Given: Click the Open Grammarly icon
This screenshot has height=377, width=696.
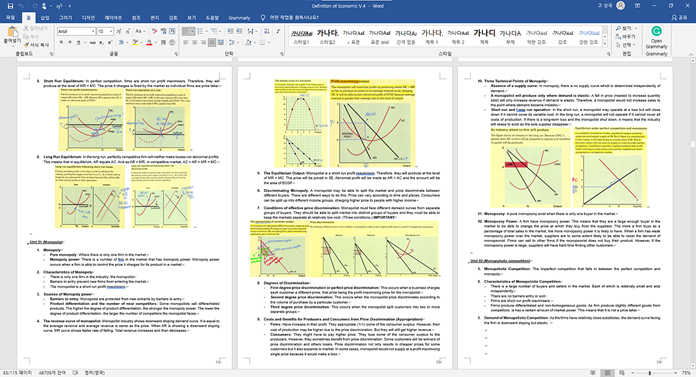Looking at the screenshot, I should tap(656, 31).
